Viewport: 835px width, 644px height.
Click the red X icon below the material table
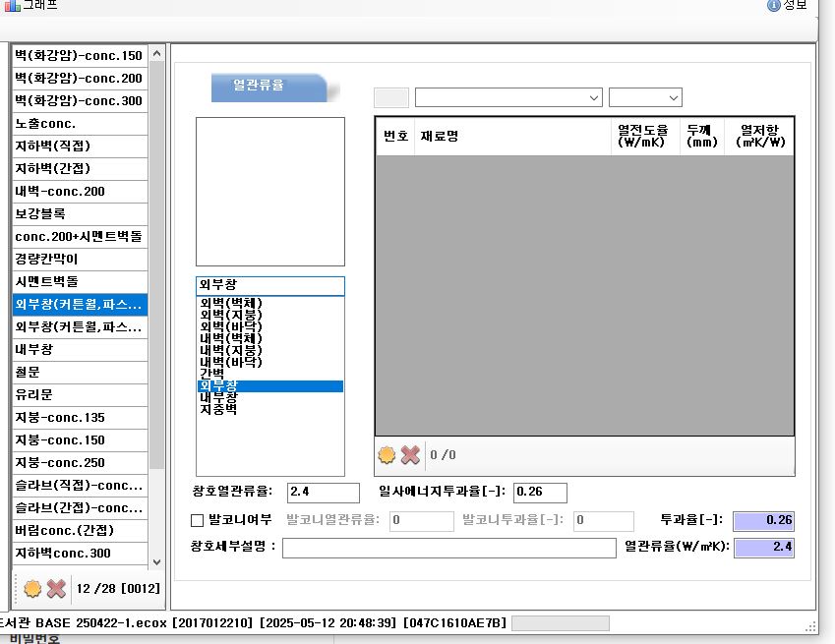click(410, 455)
